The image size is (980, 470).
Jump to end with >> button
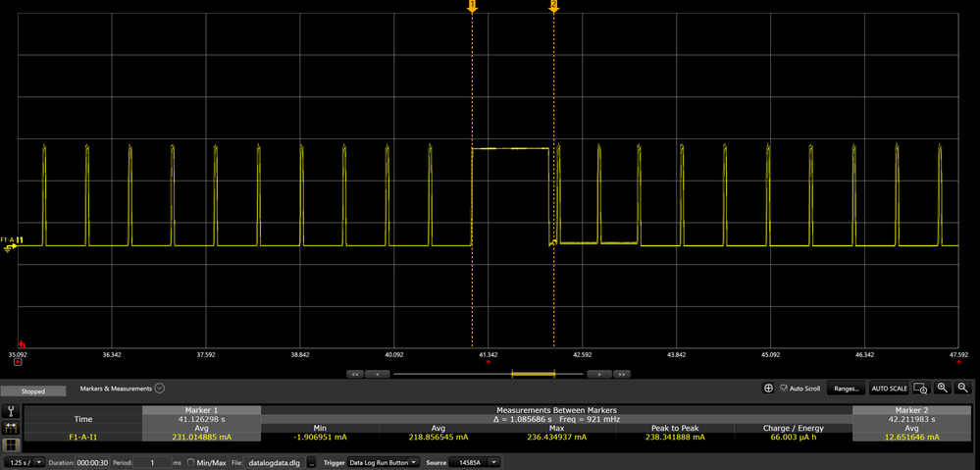coord(621,374)
